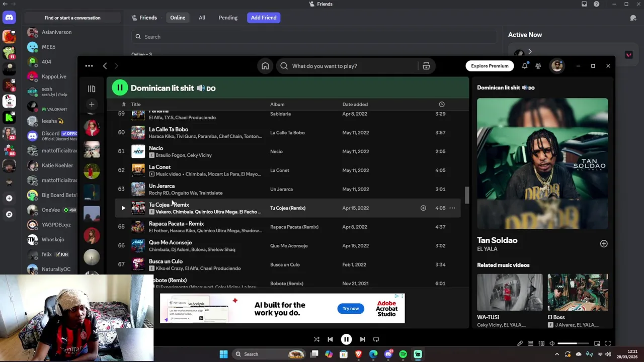Image resolution: width=644 pixels, height=362 pixels.
Task: Open Discord help icon
Action: click(x=597, y=4)
